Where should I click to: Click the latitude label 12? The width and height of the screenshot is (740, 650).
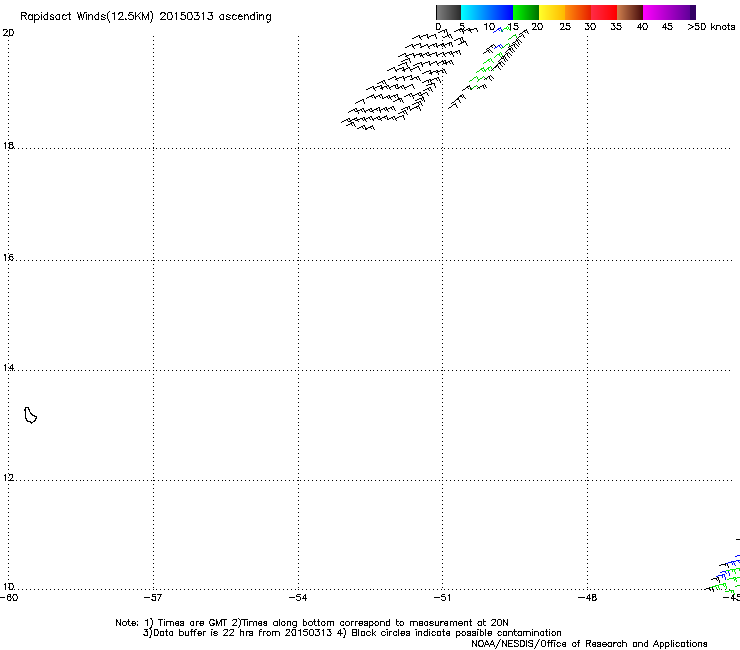[x=8, y=478]
